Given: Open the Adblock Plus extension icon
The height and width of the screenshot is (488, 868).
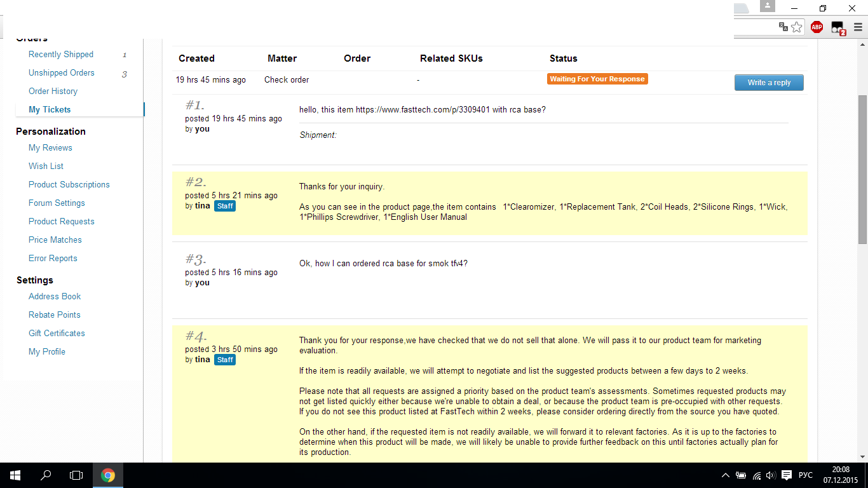Looking at the screenshot, I should coord(817,27).
